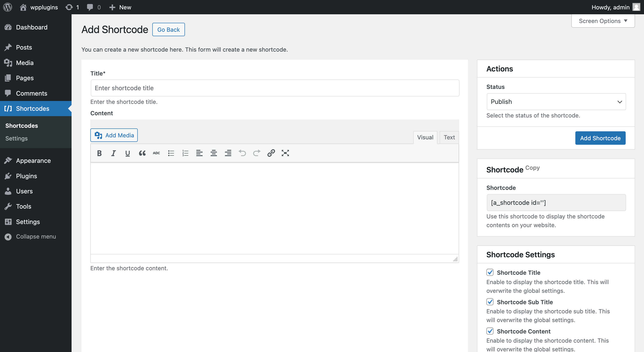The height and width of the screenshot is (352, 644).
Task: Click the Go Back button
Action: (x=168, y=30)
